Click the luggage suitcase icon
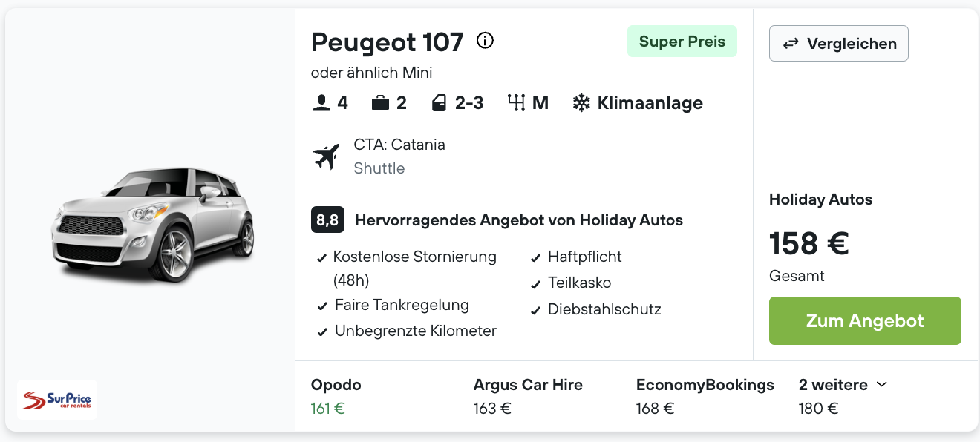Image resolution: width=980 pixels, height=442 pixels. pyautogui.click(x=380, y=103)
